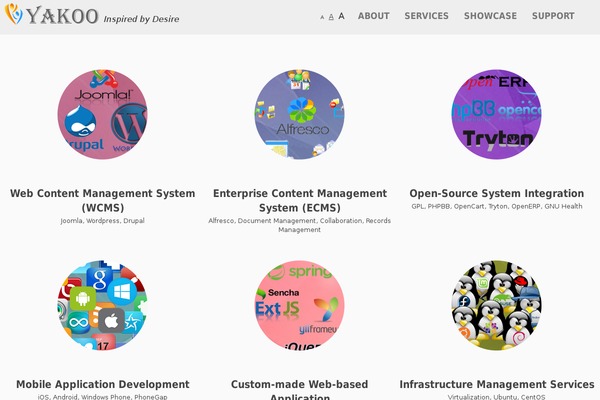Open the Services menu

pyautogui.click(x=426, y=16)
